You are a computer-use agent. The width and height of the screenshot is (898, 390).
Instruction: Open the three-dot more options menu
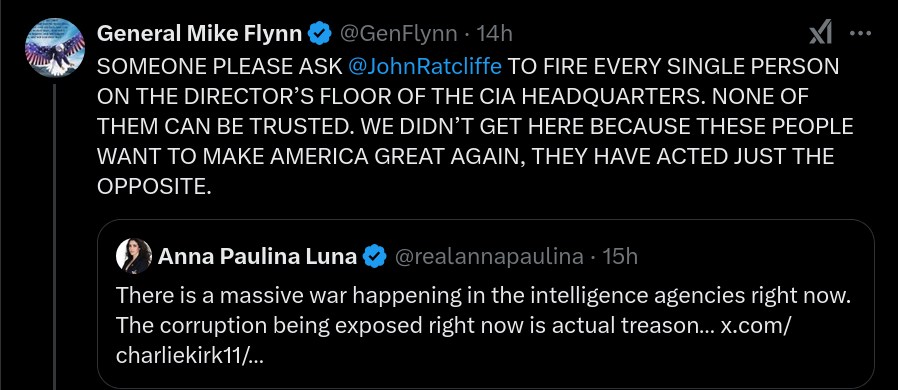(x=860, y=34)
